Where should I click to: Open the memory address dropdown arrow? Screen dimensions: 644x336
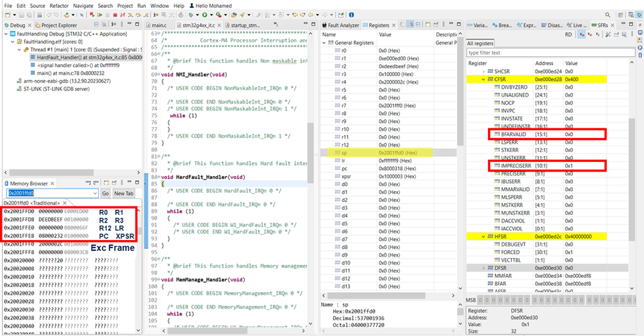coord(95,193)
